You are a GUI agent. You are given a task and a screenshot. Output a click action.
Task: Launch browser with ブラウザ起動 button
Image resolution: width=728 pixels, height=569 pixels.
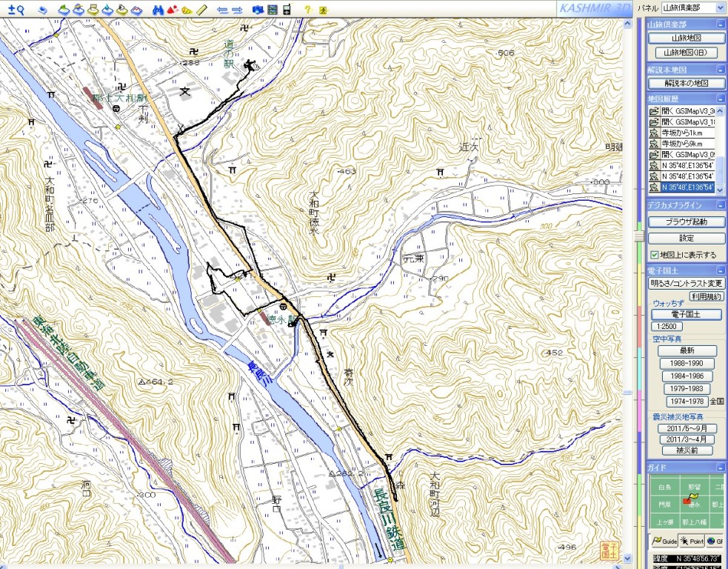click(687, 222)
